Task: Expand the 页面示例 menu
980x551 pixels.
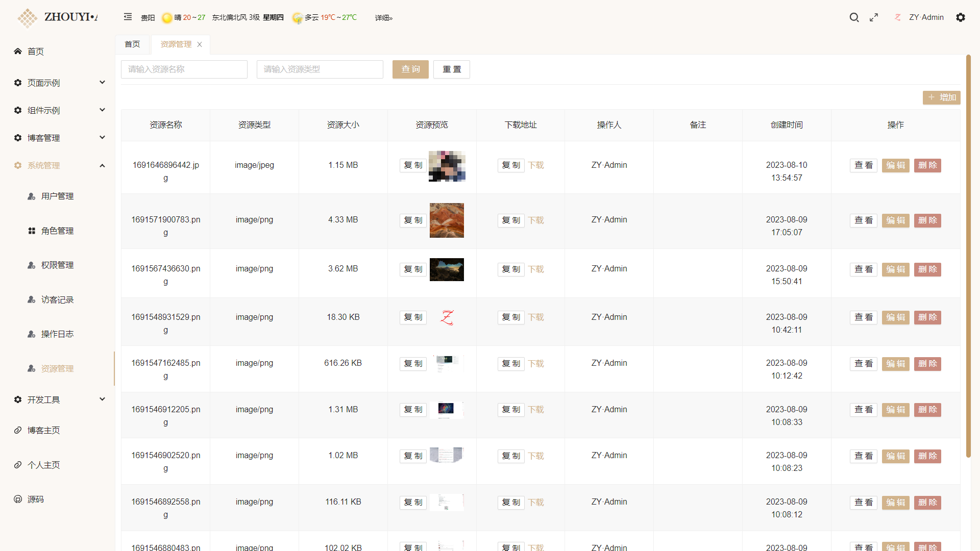Action: click(x=102, y=82)
